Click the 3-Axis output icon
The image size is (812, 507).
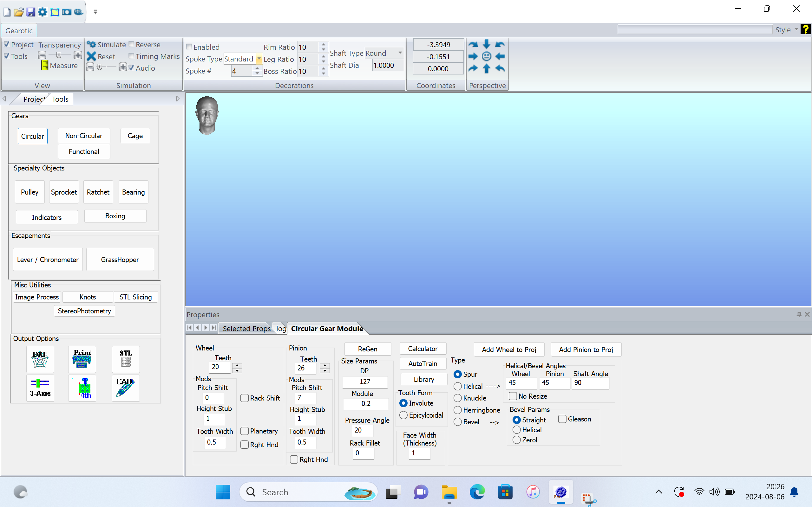tap(40, 388)
